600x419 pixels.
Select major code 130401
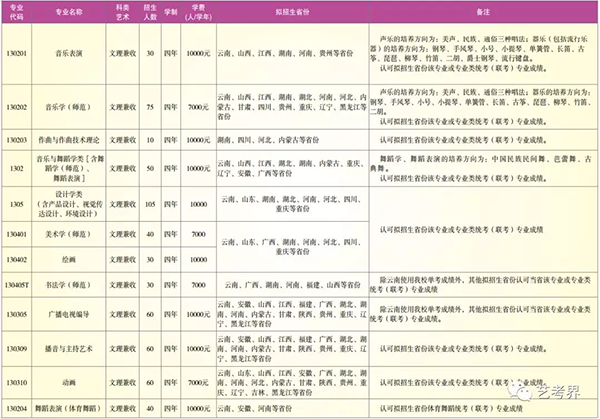[x=16, y=234]
